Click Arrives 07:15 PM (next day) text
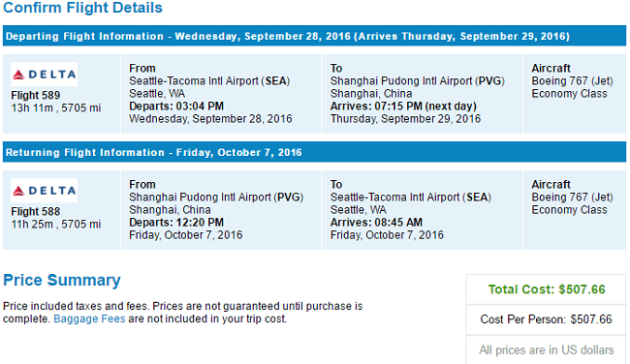 click(x=403, y=106)
